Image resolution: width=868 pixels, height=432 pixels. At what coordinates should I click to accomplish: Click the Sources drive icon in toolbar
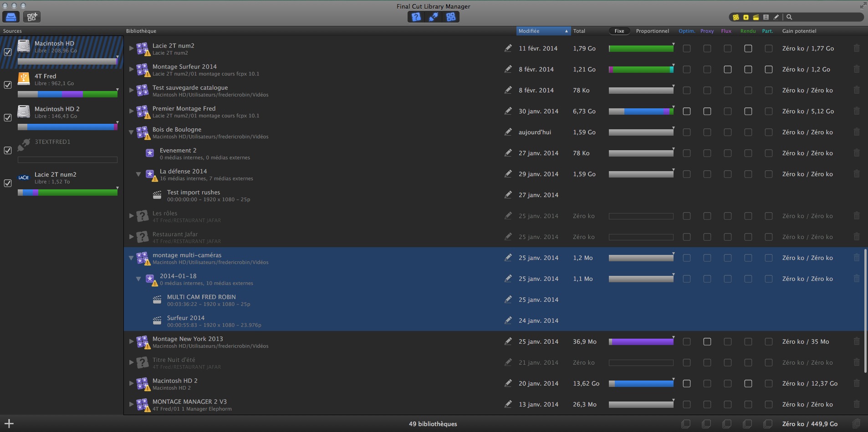click(x=11, y=17)
